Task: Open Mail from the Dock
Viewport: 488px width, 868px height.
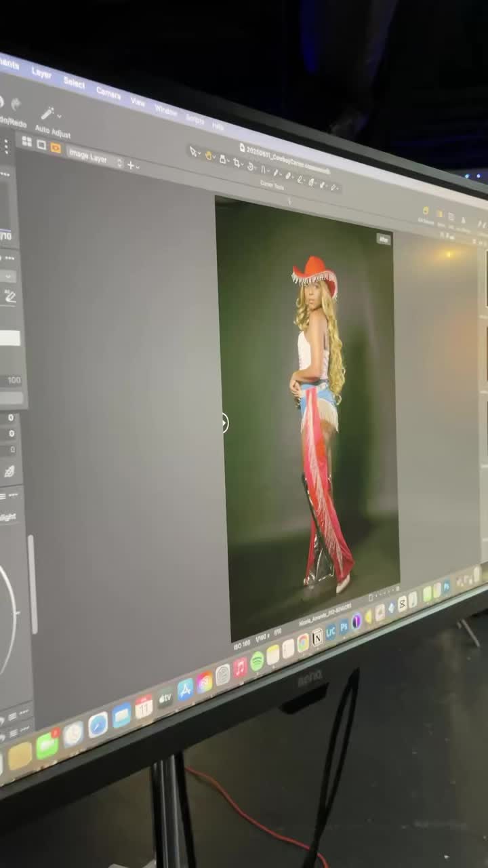Action: tap(121, 715)
